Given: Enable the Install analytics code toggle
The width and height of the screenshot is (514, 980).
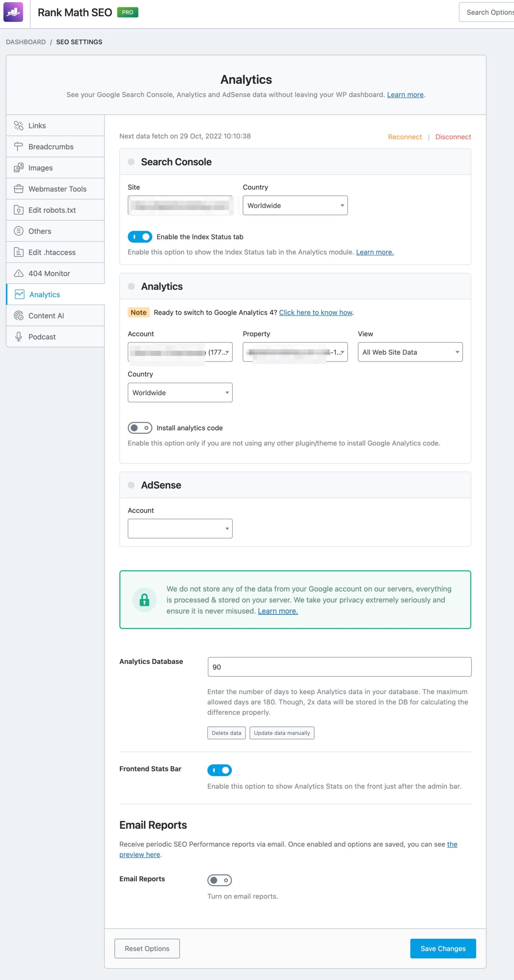Looking at the screenshot, I should pos(140,428).
